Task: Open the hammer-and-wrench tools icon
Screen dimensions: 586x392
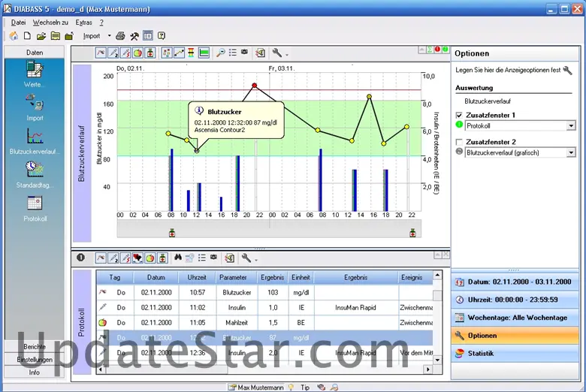Action: pyautogui.click(x=134, y=36)
